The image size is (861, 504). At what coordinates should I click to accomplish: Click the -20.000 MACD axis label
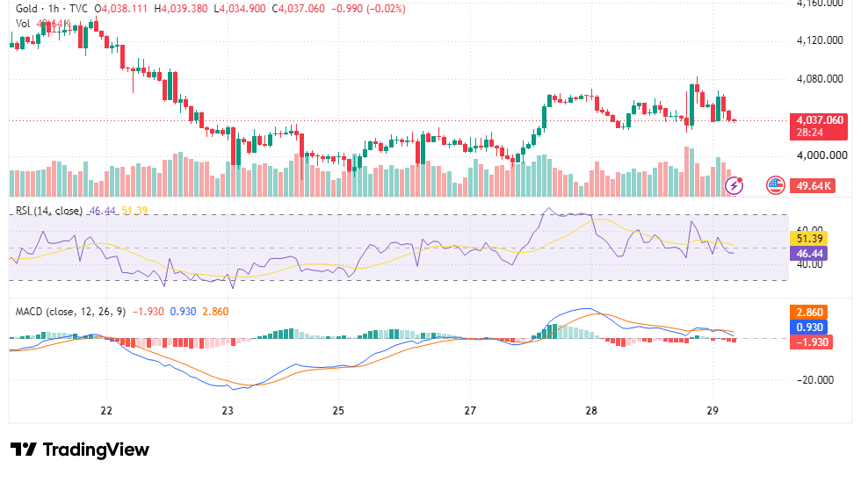pyautogui.click(x=815, y=380)
